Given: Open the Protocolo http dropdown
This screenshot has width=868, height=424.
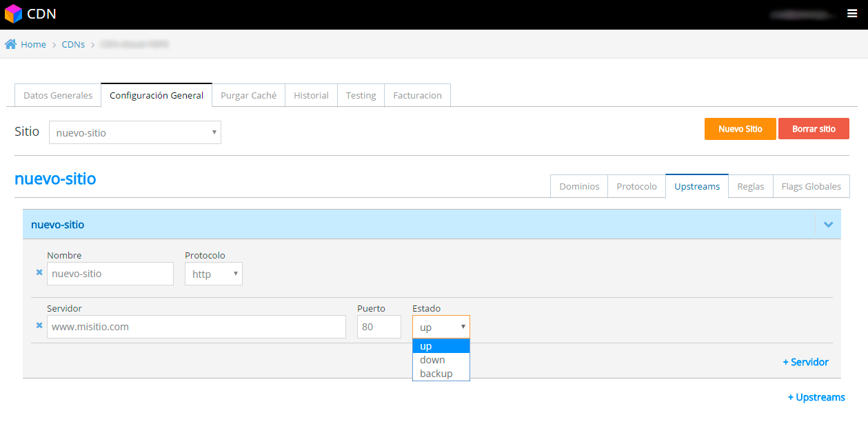Looking at the screenshot, I should 213,274.
